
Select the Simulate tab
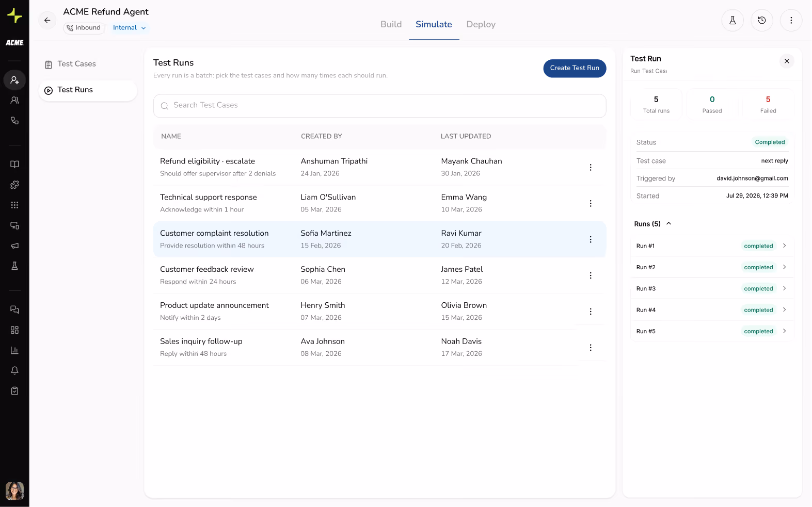[x=434, y=24]
